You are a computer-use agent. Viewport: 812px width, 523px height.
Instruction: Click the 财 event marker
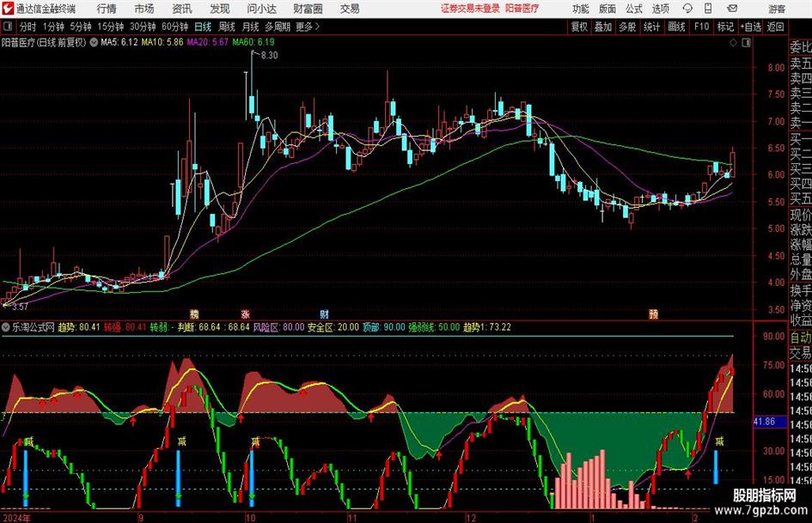tap(324, 313)
